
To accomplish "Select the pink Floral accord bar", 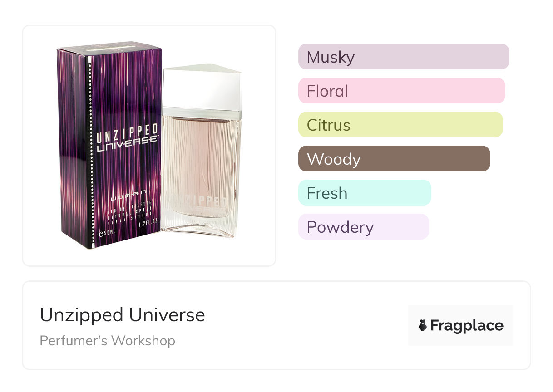I will click(x=402, y=91).
